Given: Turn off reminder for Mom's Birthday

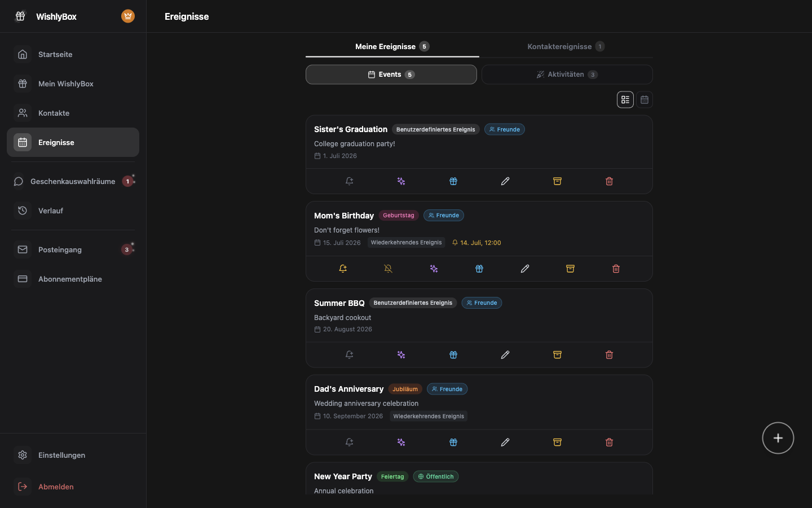Looking at the screenshot, I should tap(389, 269).
